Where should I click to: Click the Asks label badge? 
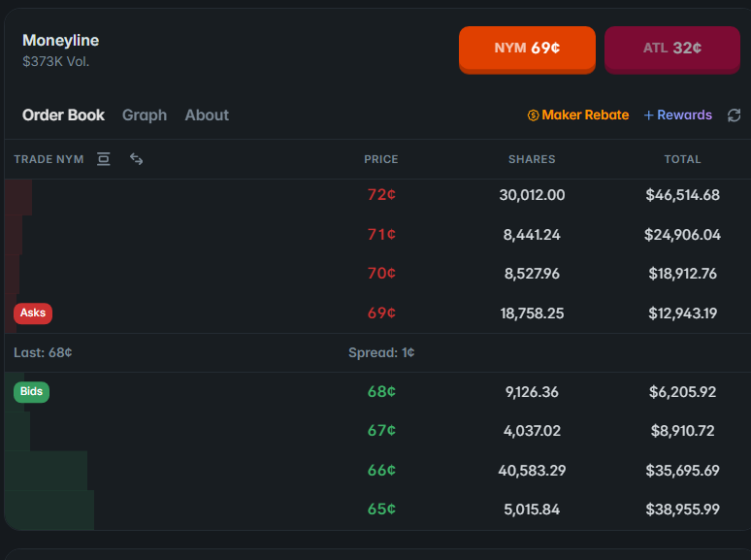pos(33,313)
